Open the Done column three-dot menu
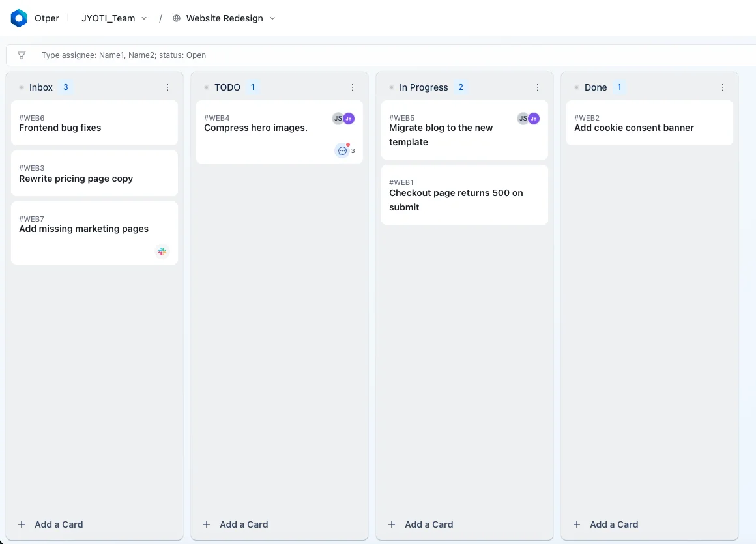 click(723, 87)
